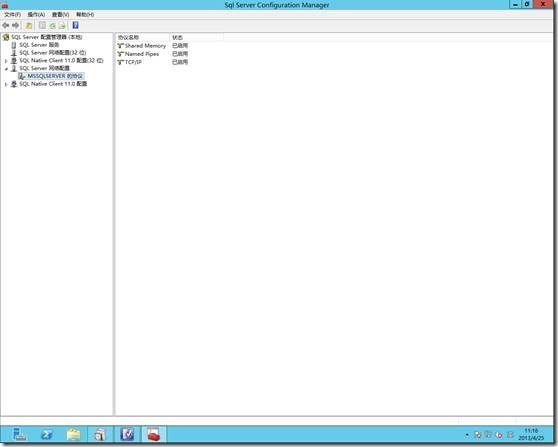Select the Named Pipes protocol
The width and height of the screenshot is (558, 447).
pos(142,54)
